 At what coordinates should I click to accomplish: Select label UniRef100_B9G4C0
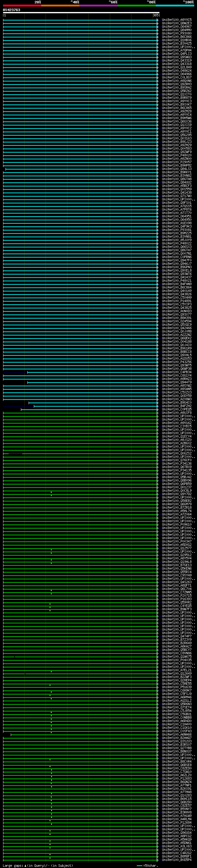177,402
